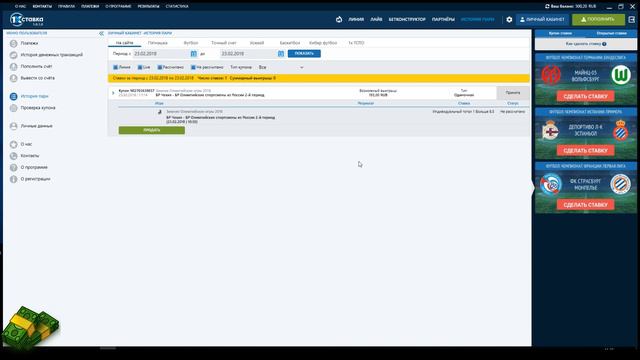This screenshot has width=640, height=360.
Task: Expand the coupon row arrow
Action: (113, 93)
